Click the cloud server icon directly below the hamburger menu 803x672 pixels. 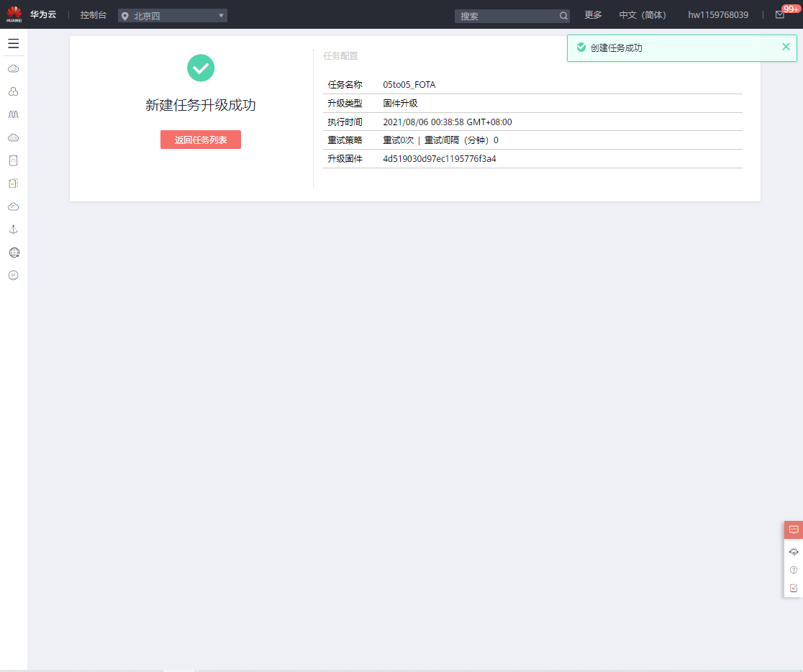(14, 68)
